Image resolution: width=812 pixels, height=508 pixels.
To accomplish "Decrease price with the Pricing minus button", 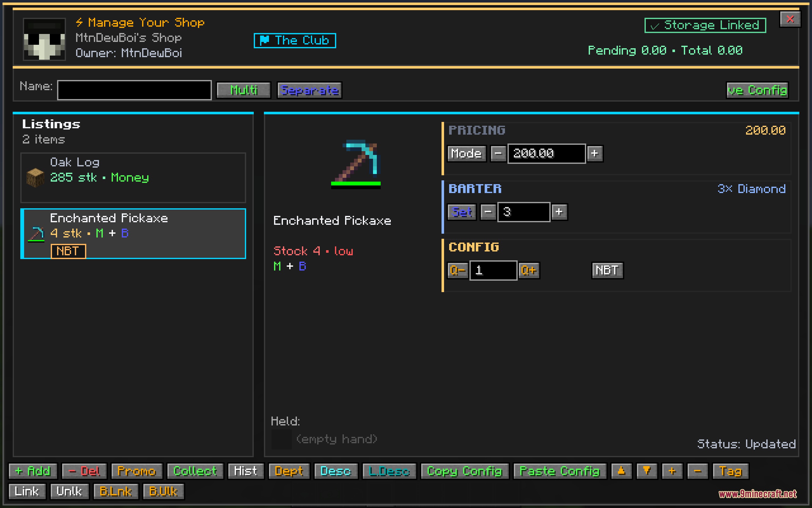I will 498,154.
